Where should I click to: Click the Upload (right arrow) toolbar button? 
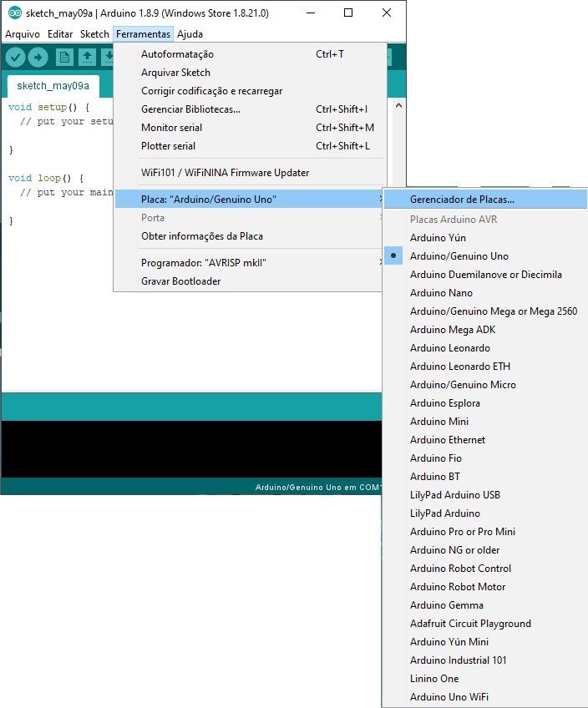[38, 58]
